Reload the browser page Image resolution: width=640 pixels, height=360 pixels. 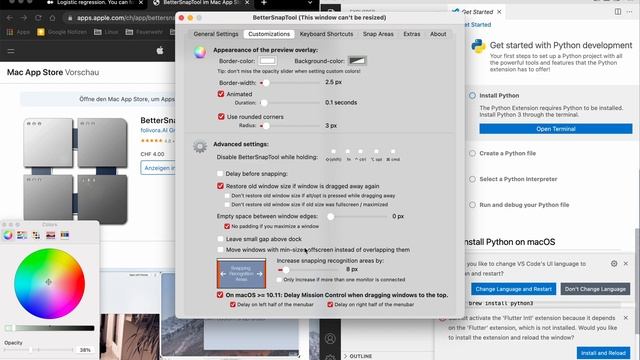click(x=38, y=18)
